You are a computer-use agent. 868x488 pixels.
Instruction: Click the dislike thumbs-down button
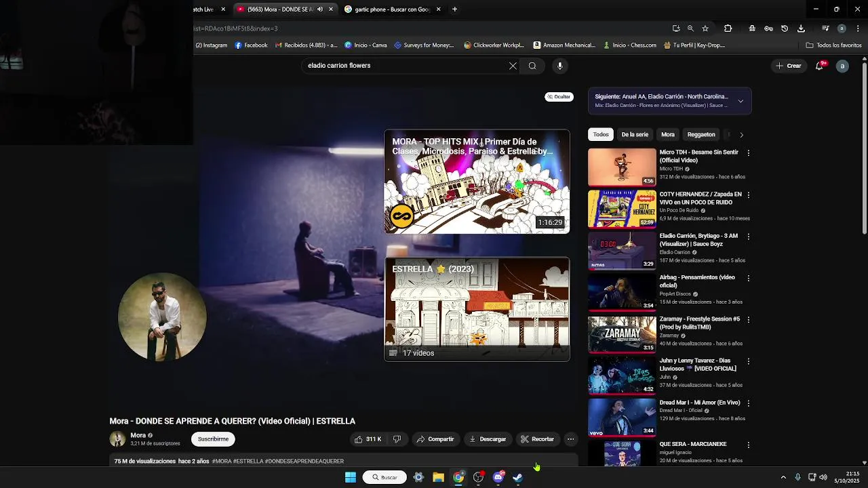tap(397, 439)
